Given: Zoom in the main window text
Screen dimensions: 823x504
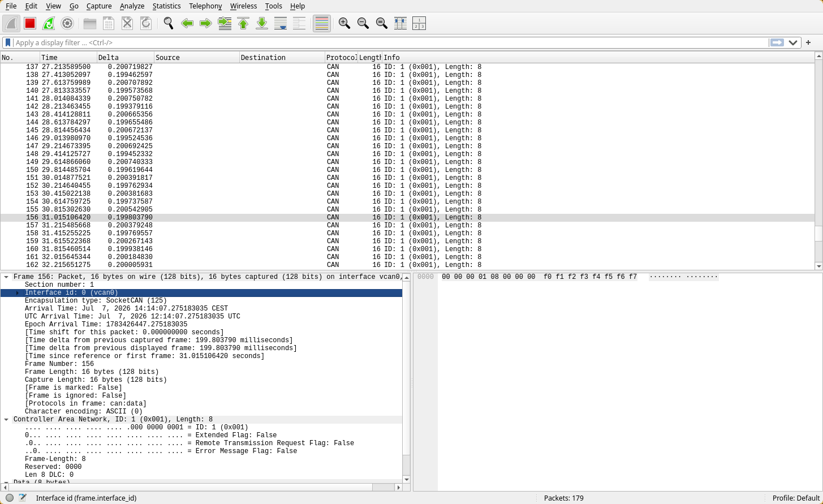Looking at the screenshot, I should (x=344, y=23).
